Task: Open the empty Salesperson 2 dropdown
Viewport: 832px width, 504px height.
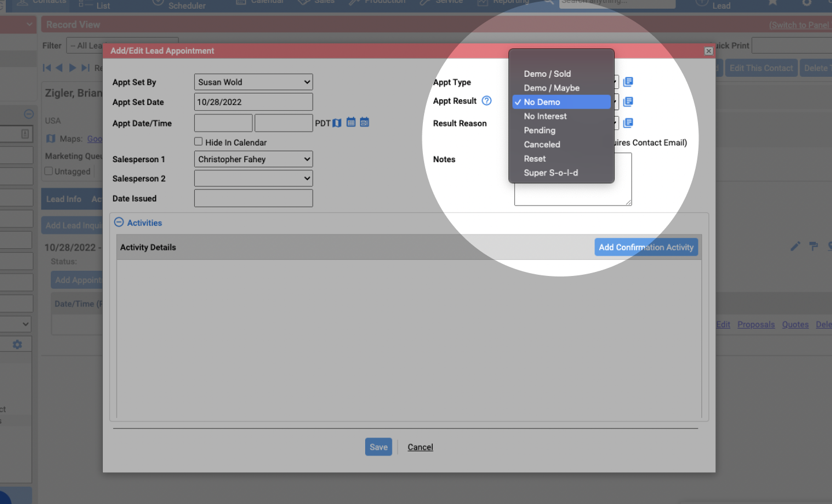Action: pos(253,178)
